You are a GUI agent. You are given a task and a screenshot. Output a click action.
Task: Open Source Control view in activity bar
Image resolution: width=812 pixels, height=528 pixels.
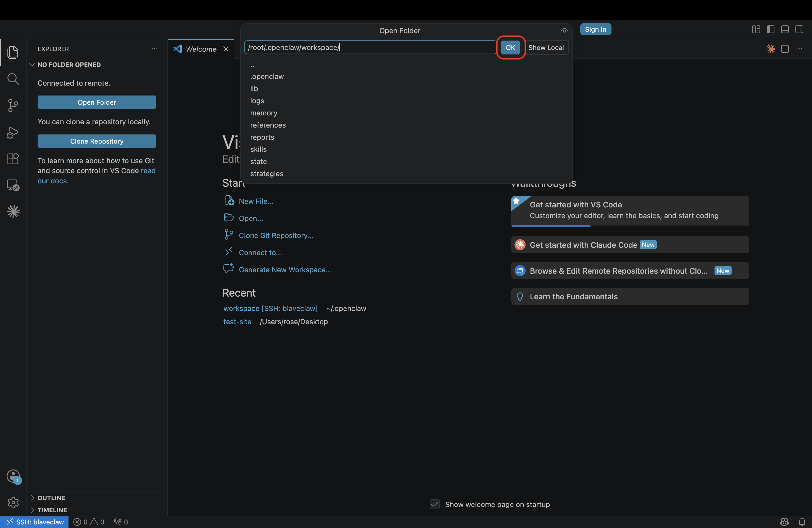tap(13, 105)
